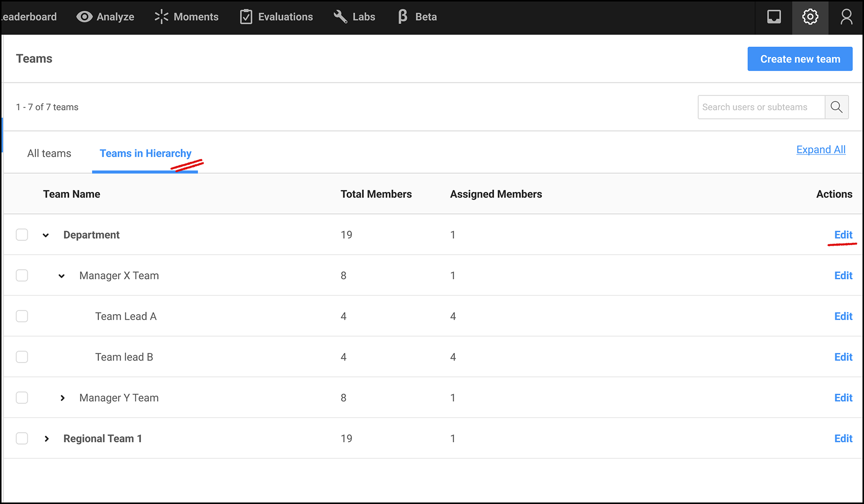Click the Expand All link
Image resolution: width=864 pixels, height=504 pixels.
pos(820,150)
